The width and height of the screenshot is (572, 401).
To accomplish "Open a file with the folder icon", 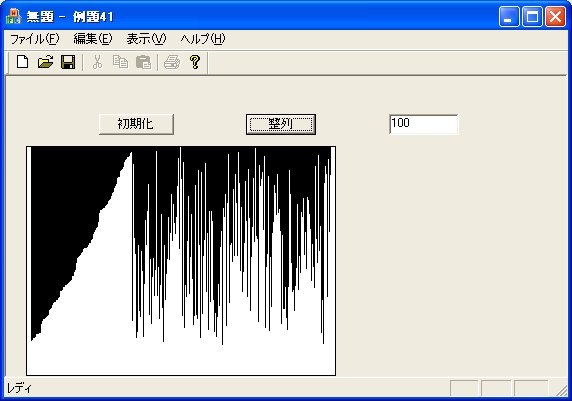I will 45,62.
